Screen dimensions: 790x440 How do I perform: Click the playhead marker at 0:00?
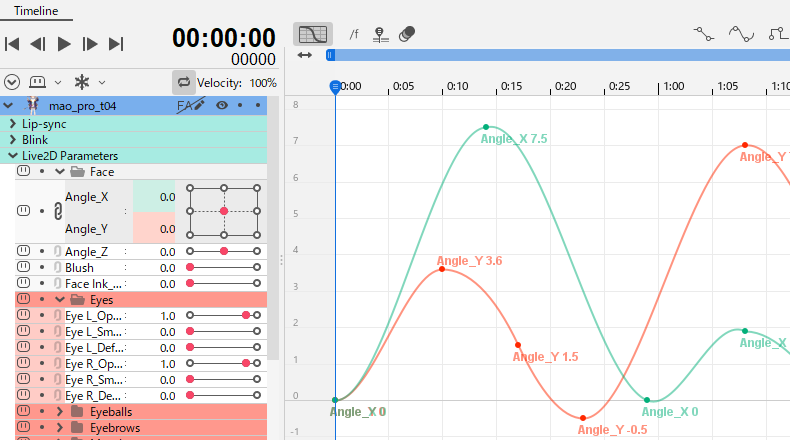pyautogui.click(x=335, y=86)
